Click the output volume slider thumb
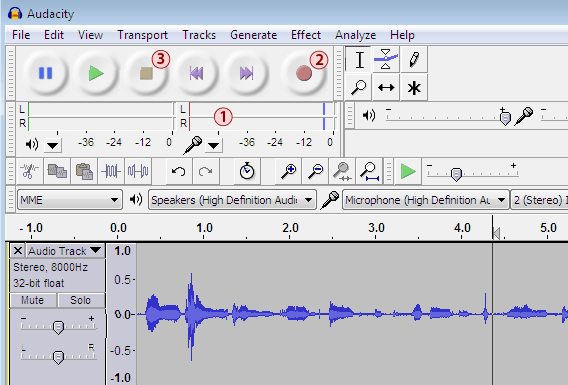The width and height of the screenshot is (568, 385). (505, 118)
